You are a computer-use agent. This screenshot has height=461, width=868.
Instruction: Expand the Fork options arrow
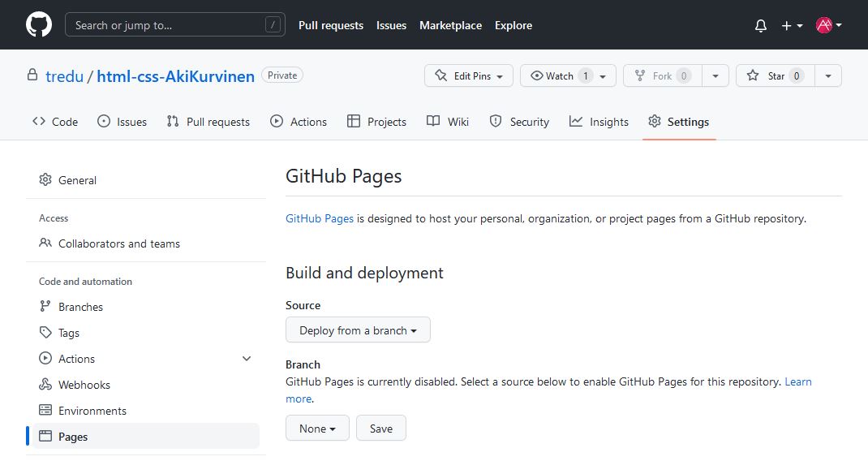715,76
